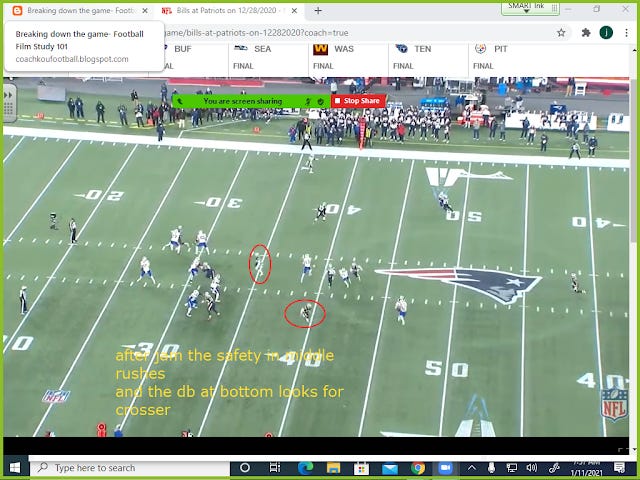Open Task View on the taskbar

click(275, 468)
